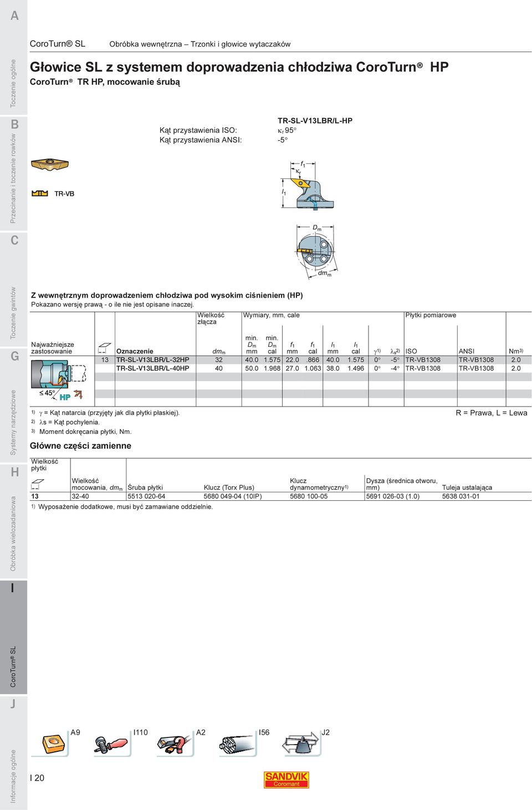
Task: Click Torx Plus key 5680 049-04 (10IP)
Action: (233, 496)
